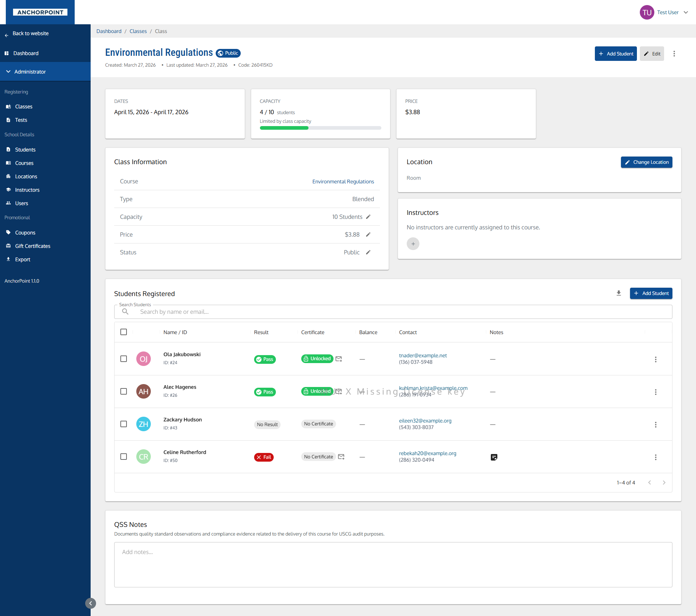The height and width of the screenshot is (616, 696).
Task: Check the checkbox for Alec Hagenes
Action: [x=123, y=391]
